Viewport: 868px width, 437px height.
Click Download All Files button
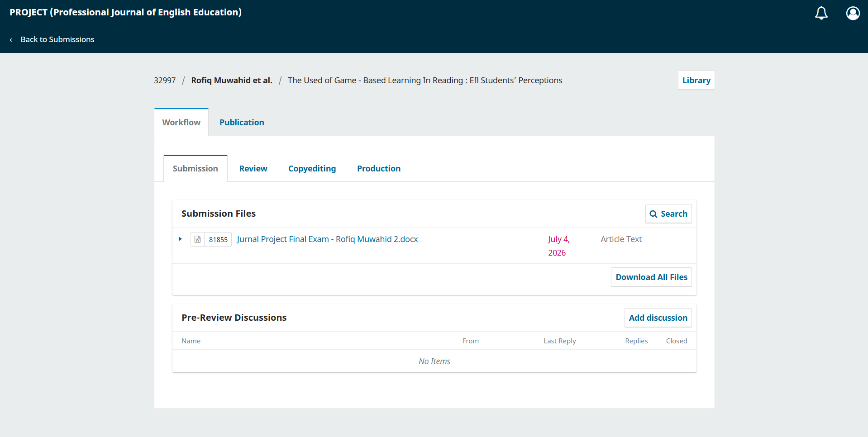point(651,277)
